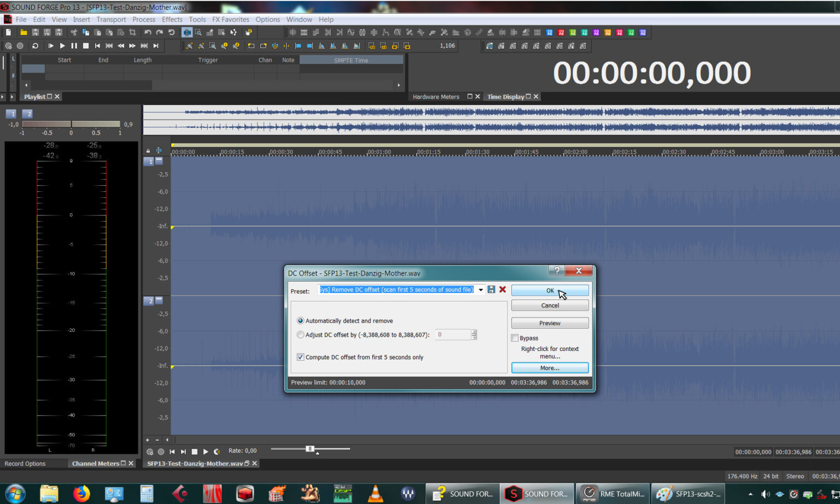The height and width of the screenshot is (504, 840).
Task: Open VLC from the Windows taskbar
Action: coord(375,494)
